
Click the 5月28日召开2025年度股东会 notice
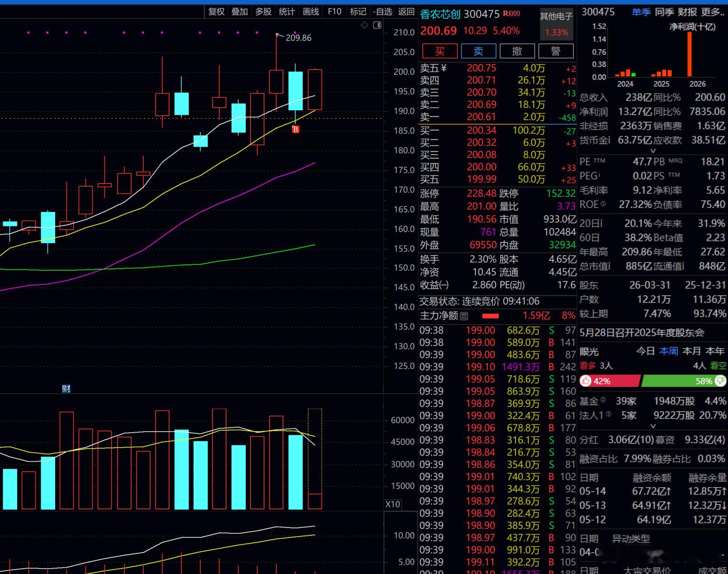[x=642, y=333]
